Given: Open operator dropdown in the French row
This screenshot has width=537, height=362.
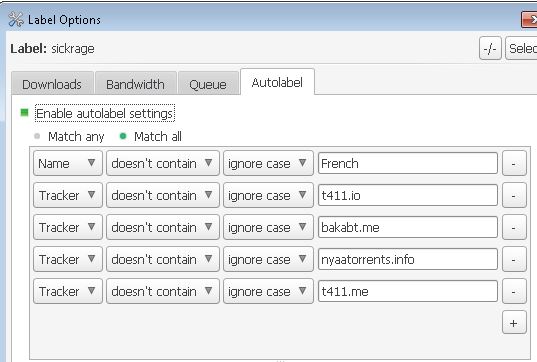Looking at the screenshot, I should pos(163,163).
